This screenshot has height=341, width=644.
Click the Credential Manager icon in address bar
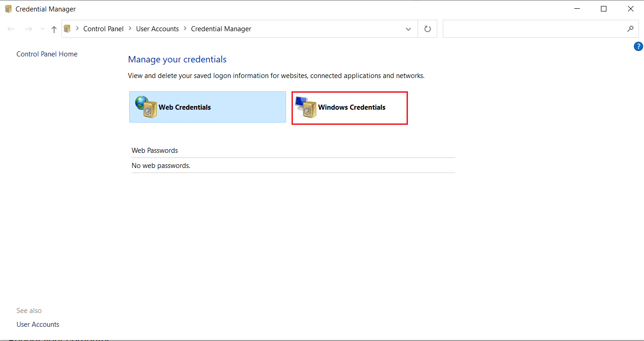click(67, 28)
